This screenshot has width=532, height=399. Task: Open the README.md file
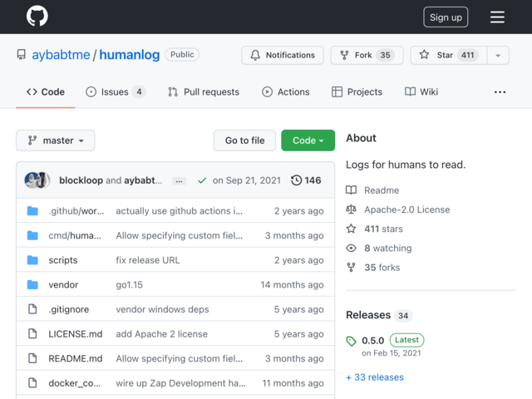pyautogui.click(x=76, y=358)
